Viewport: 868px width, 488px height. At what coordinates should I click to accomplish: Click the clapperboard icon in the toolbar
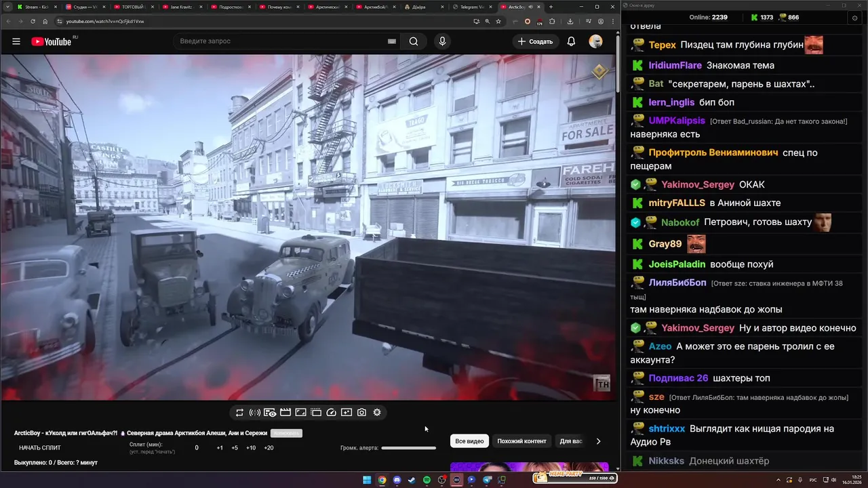285,412
